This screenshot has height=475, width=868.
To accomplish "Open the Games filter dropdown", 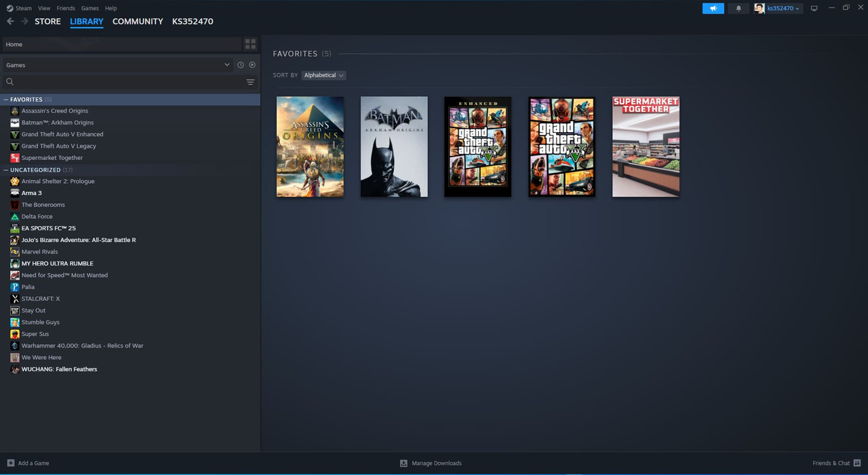I will click(x=117, y=65).
